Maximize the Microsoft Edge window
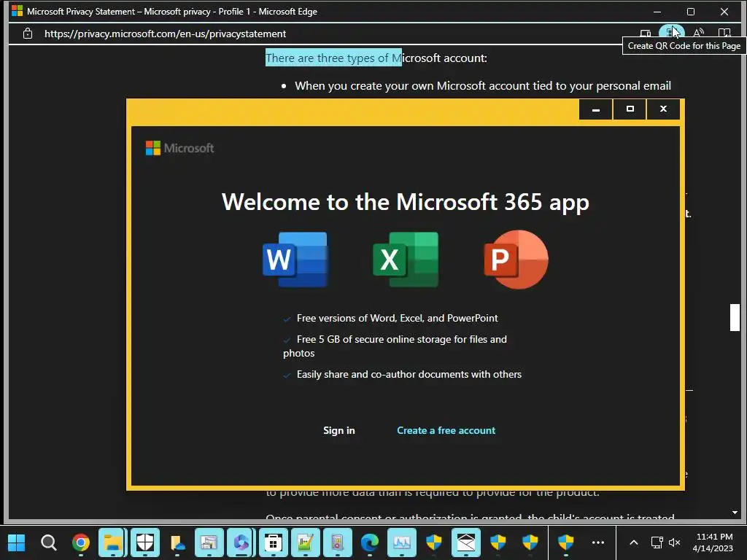This screenshot has height=560, width=747. [x=691, y=12]
